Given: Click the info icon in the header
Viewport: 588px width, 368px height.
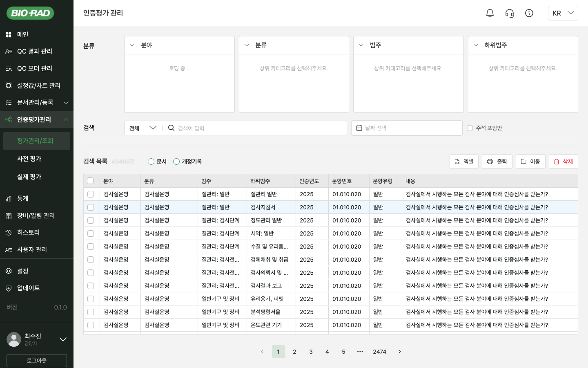Looking at the screenshot, I should click(529, 13).
